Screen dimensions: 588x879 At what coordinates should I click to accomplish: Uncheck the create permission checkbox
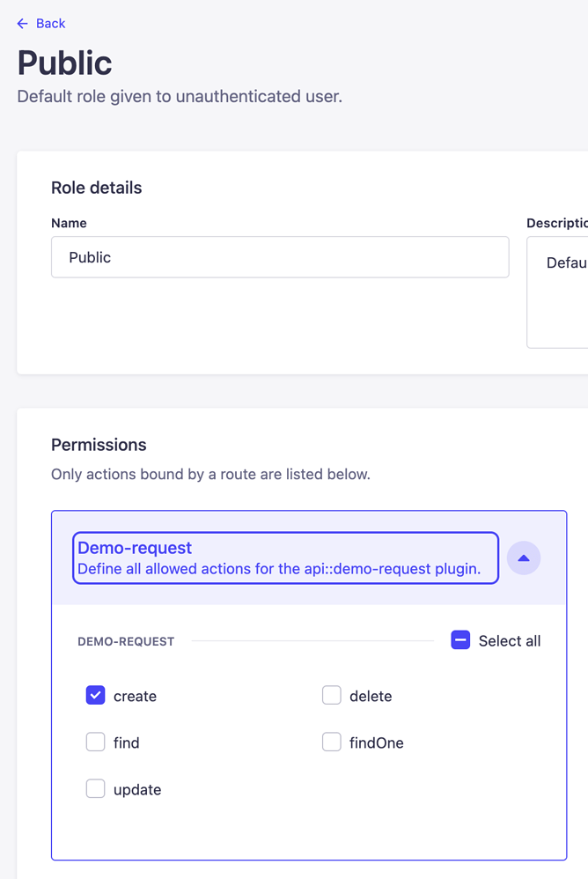[x=95, y=695]
